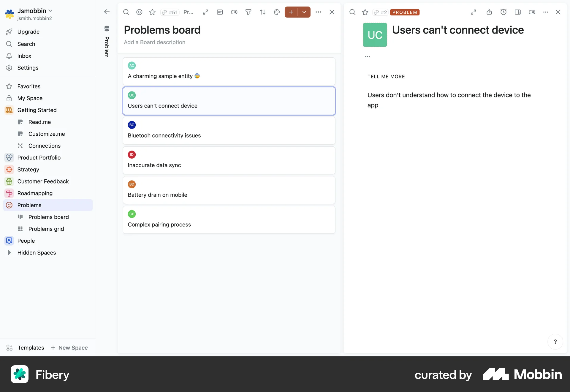Switch to the Problems grid view

click(x=46, y=229)
